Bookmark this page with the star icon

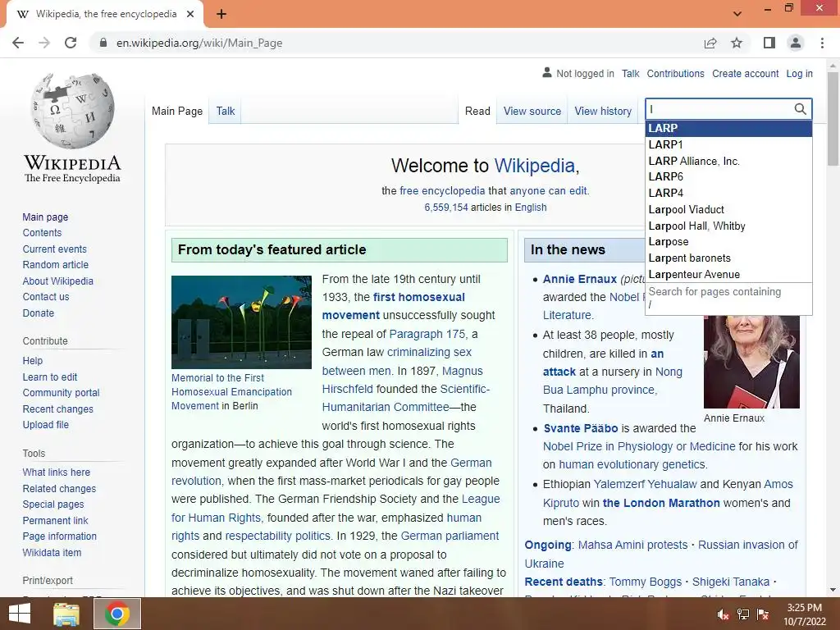737,43
